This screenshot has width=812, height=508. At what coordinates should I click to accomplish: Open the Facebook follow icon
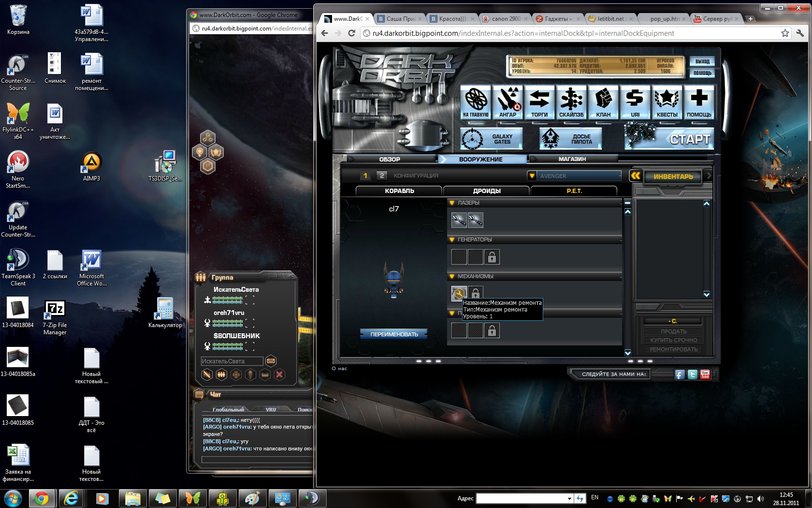[x=680, y=374]
